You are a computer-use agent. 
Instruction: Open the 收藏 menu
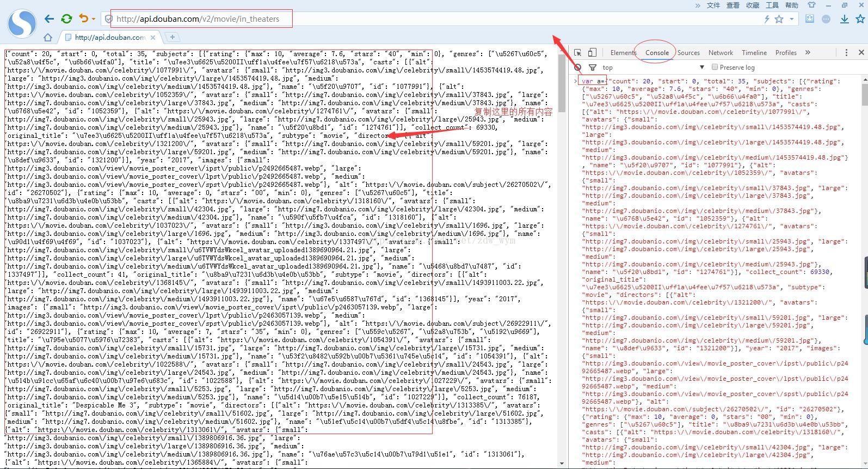tap(753, 5)
